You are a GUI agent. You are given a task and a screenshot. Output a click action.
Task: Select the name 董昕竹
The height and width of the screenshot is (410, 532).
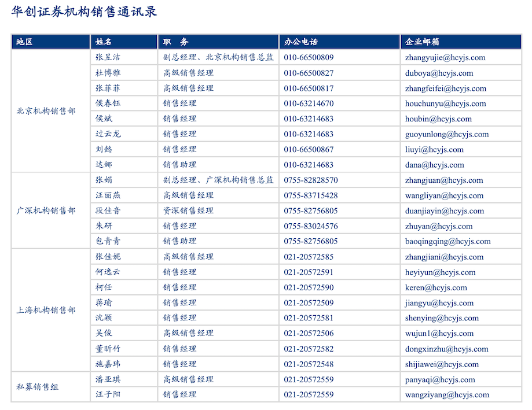[x=108, y=349]
